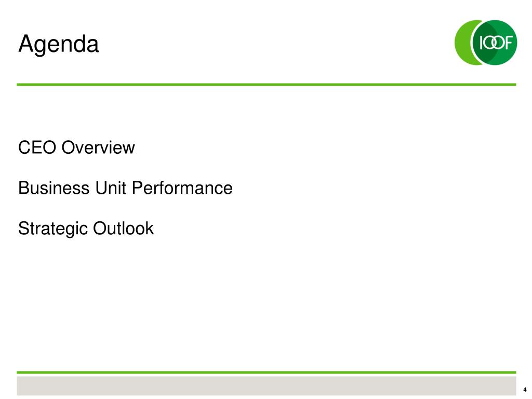Click the slide number 4
The width and height of the screenshot is (532, 399).
point(525,390)
